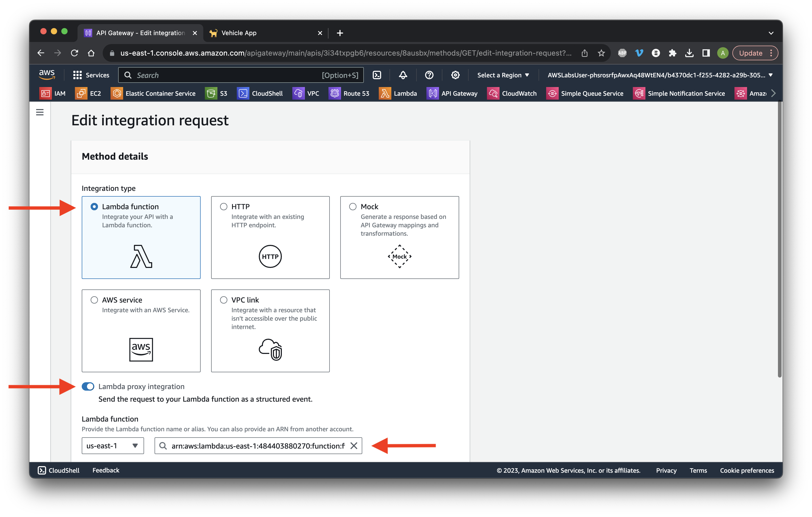This screenshot has height=517, width=812.
Task: Open a new browser tab
Action: click(x=339, y=33)
